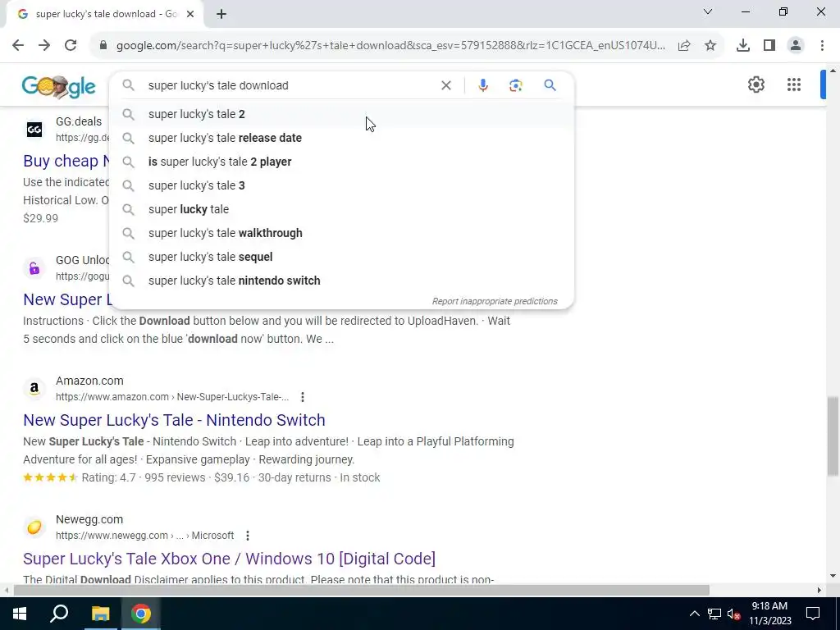Clear the search box text
Viewport: 840px width, 630px height.
(445, 85)
